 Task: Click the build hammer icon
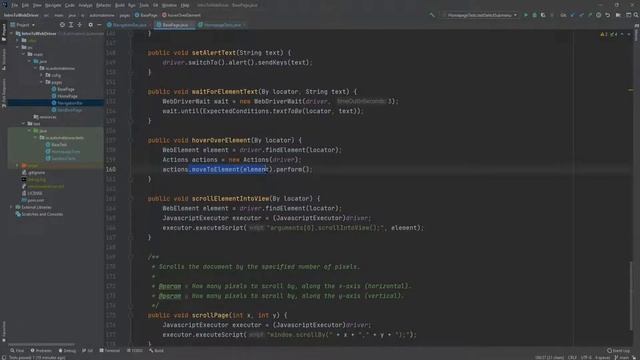pyautogui.click(x=432, y=15)
